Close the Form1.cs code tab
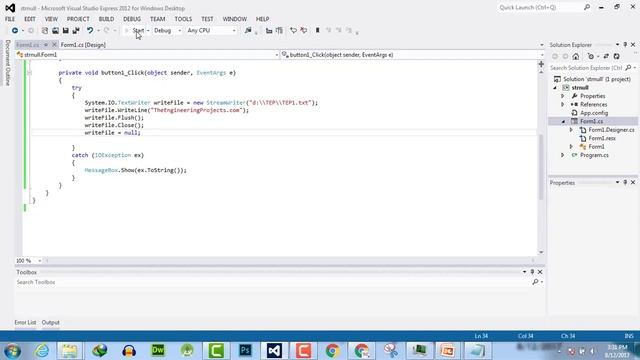The image size is (640, 360). coord(54,45)
